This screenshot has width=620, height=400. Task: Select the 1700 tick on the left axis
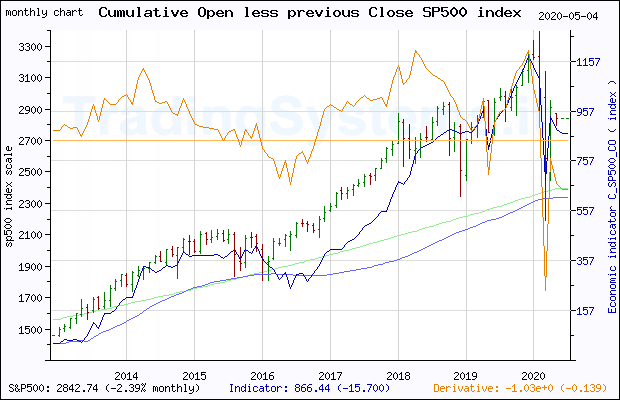coord(30,298)
